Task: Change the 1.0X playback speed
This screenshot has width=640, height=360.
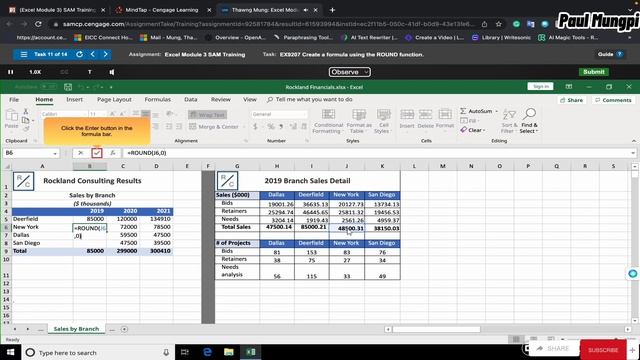Action: (35, 72)
